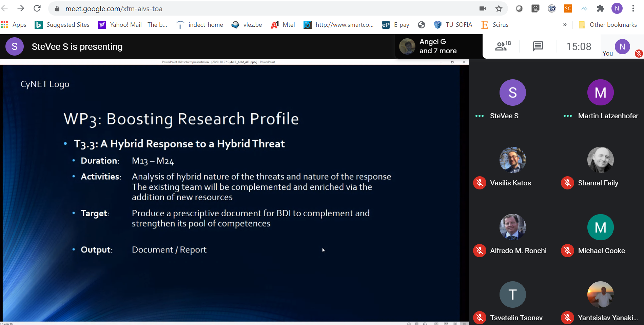Click the shared slide title 'WP3: Boosting Research Profile'

pyautogui.click(x=181, y=119)
